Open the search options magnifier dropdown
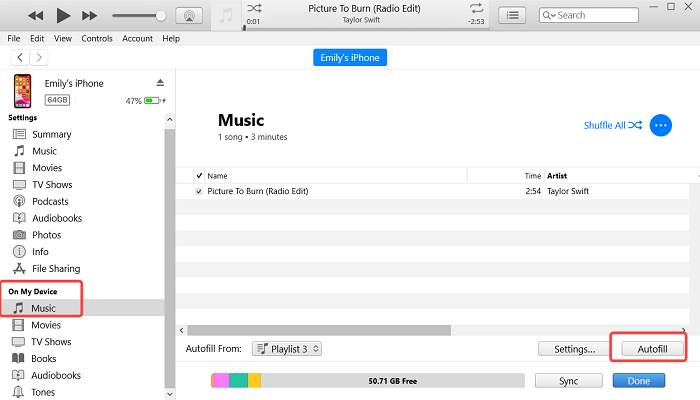Image resolution: width=700 pixels, height=400 pixels. (x=549, y=15)
